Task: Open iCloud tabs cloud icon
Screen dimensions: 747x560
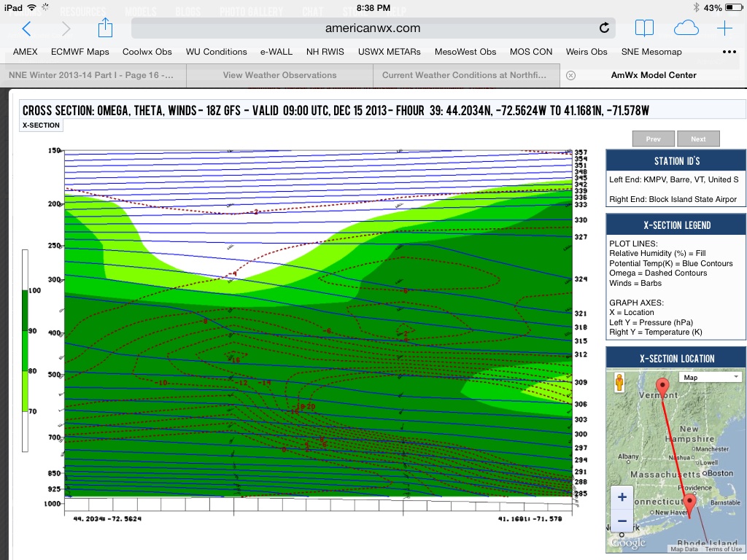Action: point(686,28)
